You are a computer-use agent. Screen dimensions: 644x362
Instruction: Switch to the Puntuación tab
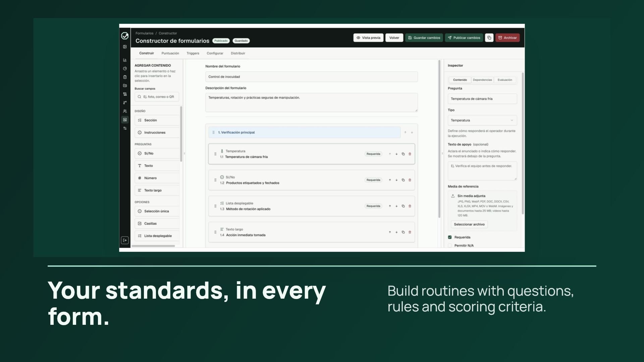[x=170, y=53]
